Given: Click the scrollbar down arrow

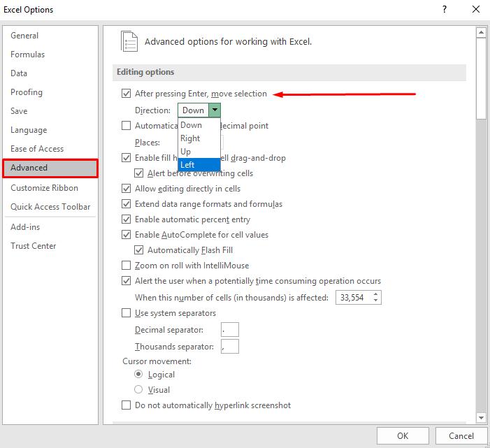Looking at the screenshot, I should [481, 418].
